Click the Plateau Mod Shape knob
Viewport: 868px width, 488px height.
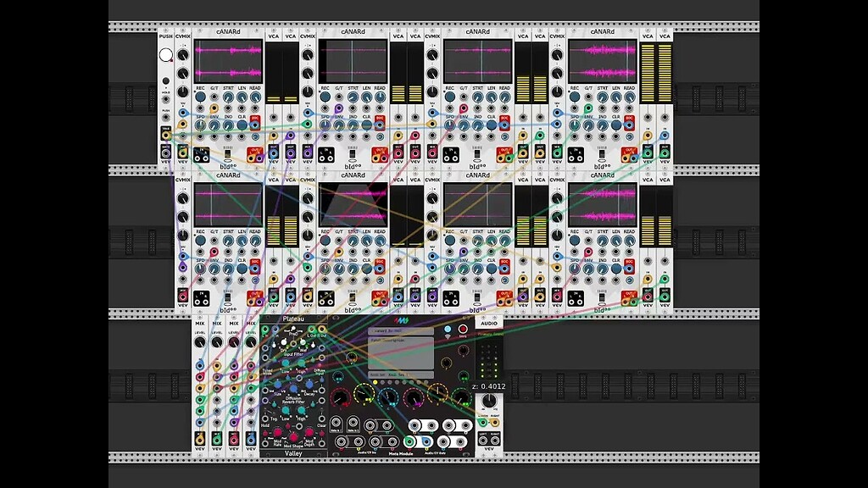tap(293, 437)
